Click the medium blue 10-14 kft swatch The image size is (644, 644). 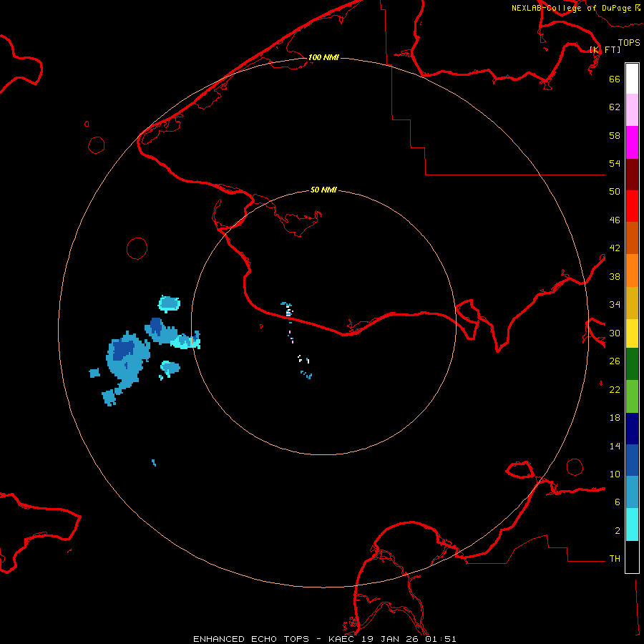(x=632, y=460)
